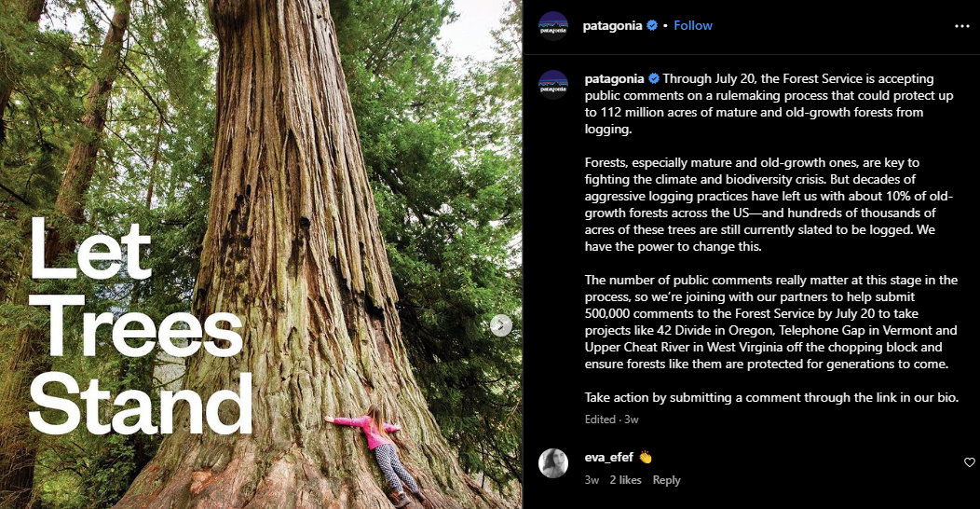Click the Patagonia avatar in post header

[x=553, y=26]
